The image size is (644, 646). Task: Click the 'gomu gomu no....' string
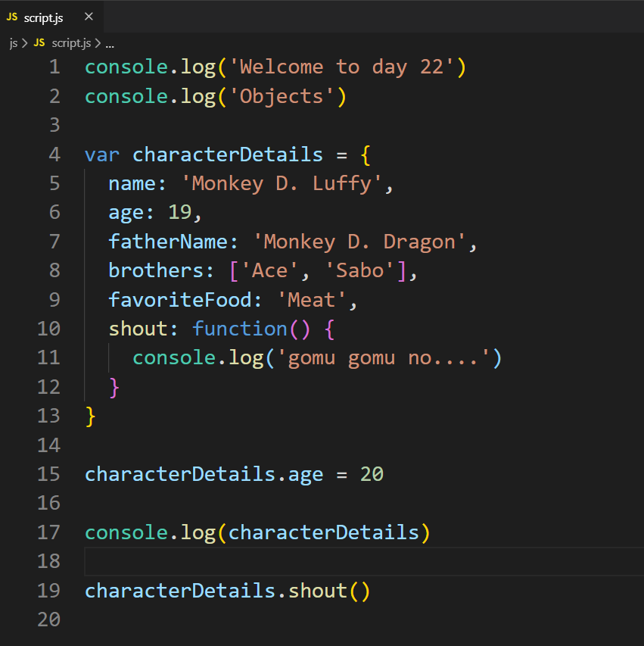coord(384,357)
